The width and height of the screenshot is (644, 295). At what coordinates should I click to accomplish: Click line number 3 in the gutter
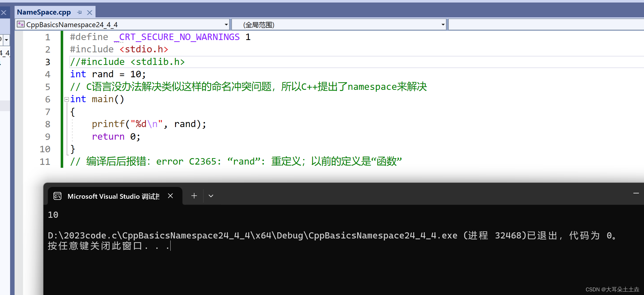48,62
